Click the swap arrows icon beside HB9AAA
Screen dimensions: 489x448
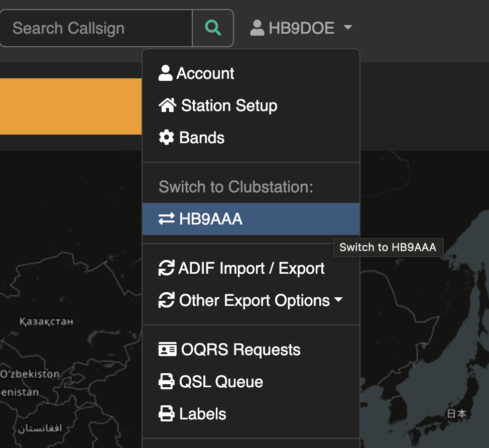(167, 218)
